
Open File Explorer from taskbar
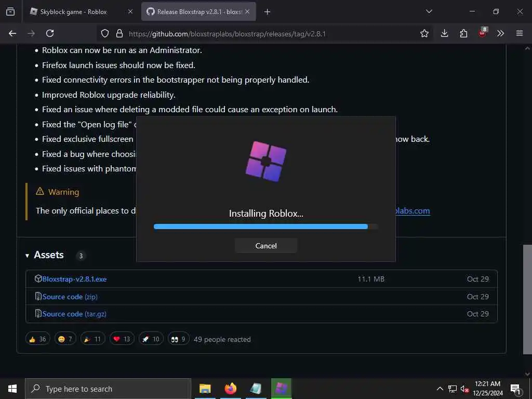click(x=205, y=389)
